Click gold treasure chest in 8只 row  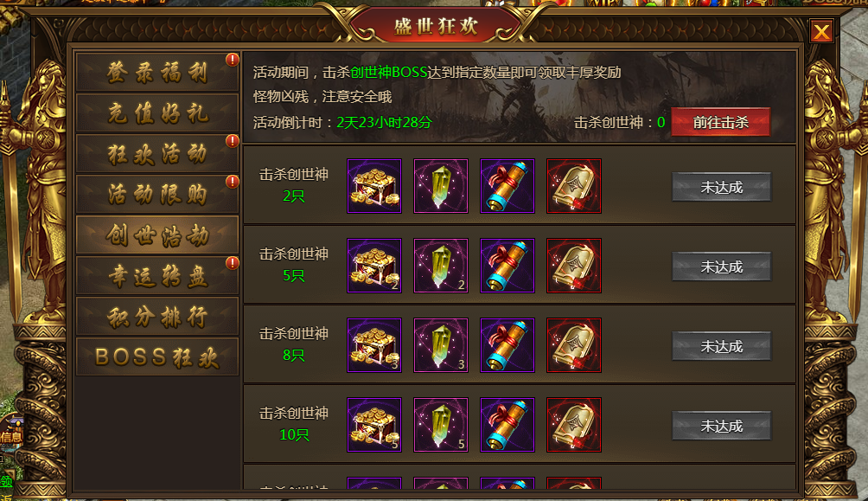pos(374,345)
